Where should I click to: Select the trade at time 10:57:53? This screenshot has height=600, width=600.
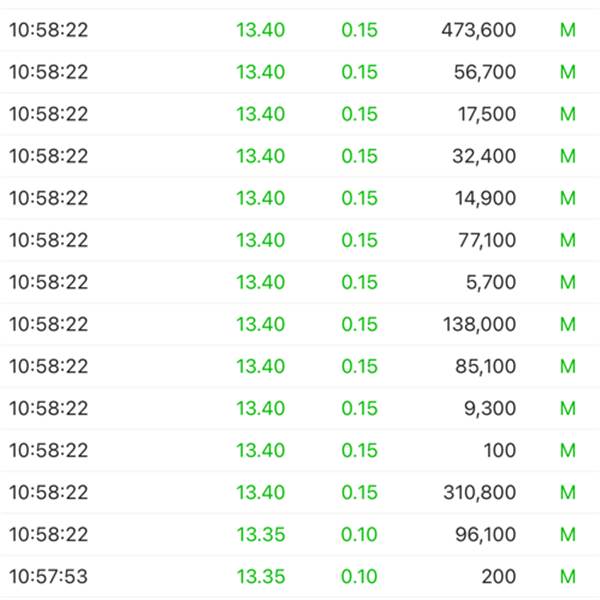point(300,577)
